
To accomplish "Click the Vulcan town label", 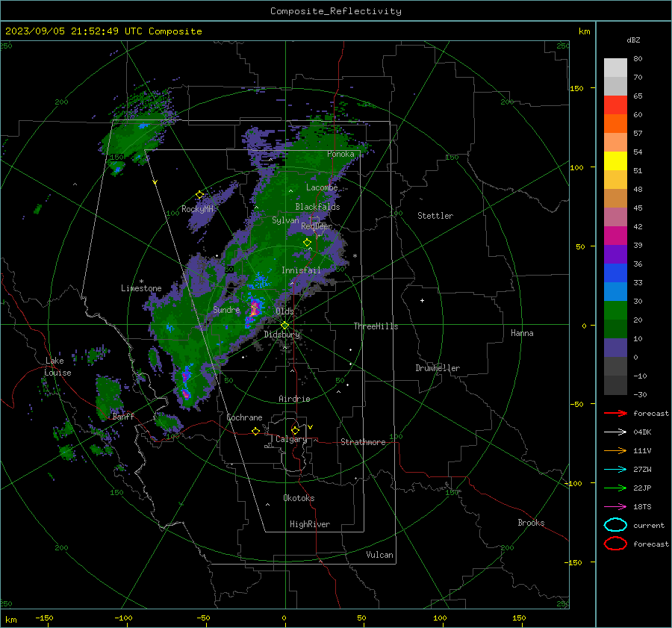I will [380, 555].
